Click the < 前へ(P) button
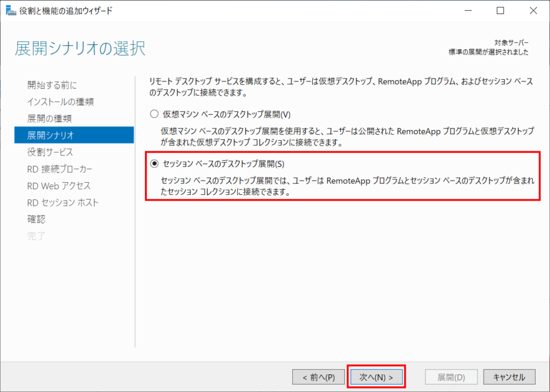 (x=319, y=377)
